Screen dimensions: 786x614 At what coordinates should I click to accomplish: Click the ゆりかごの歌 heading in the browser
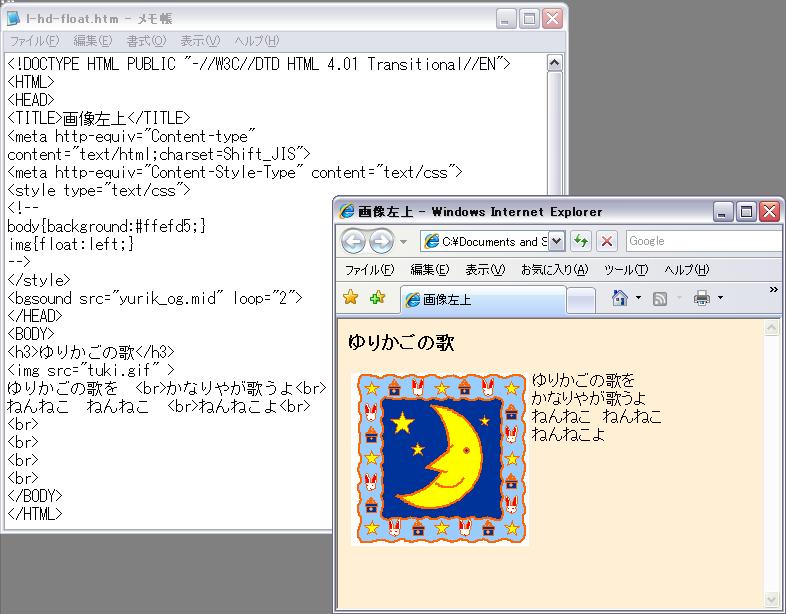[401, 342]
